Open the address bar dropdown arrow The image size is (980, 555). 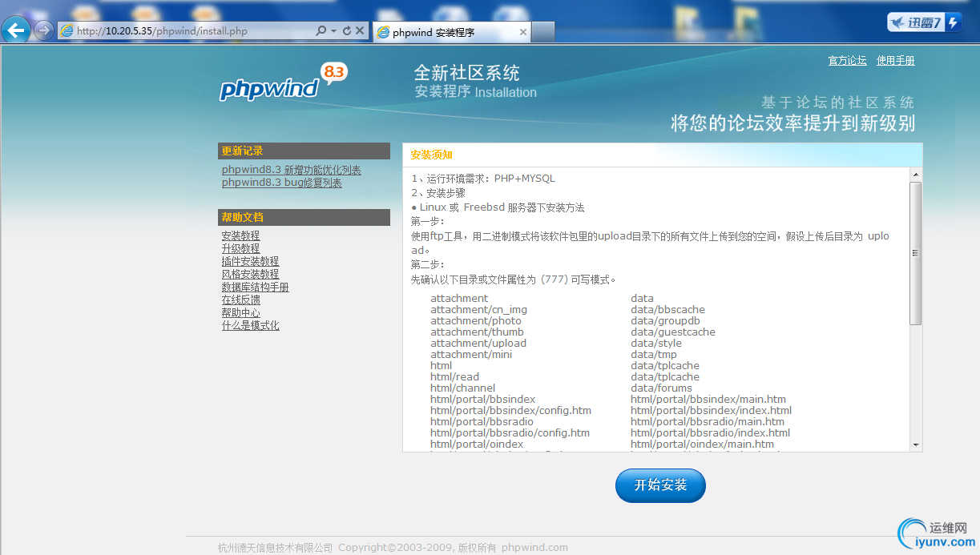point(333,31)
